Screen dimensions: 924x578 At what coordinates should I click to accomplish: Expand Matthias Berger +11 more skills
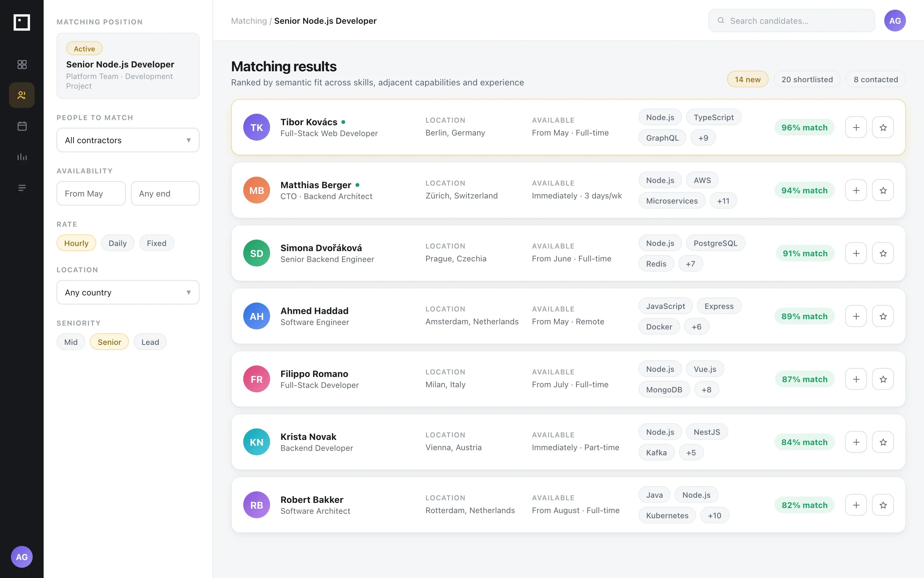[x=723, y=201]
